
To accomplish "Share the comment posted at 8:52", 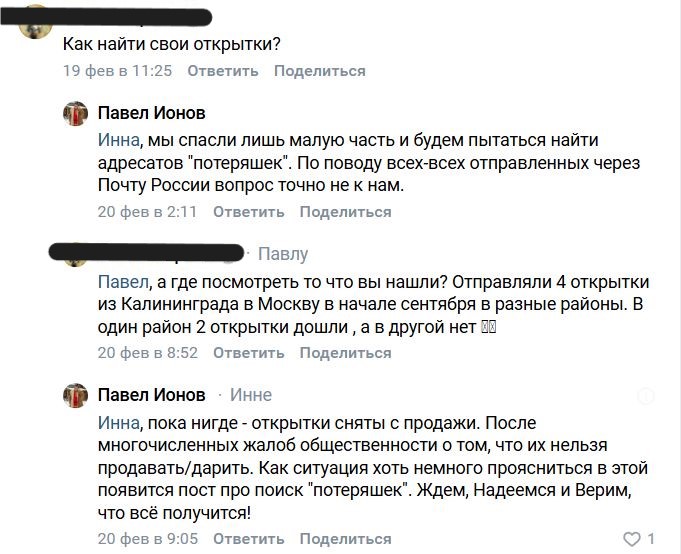I will 345,352.
